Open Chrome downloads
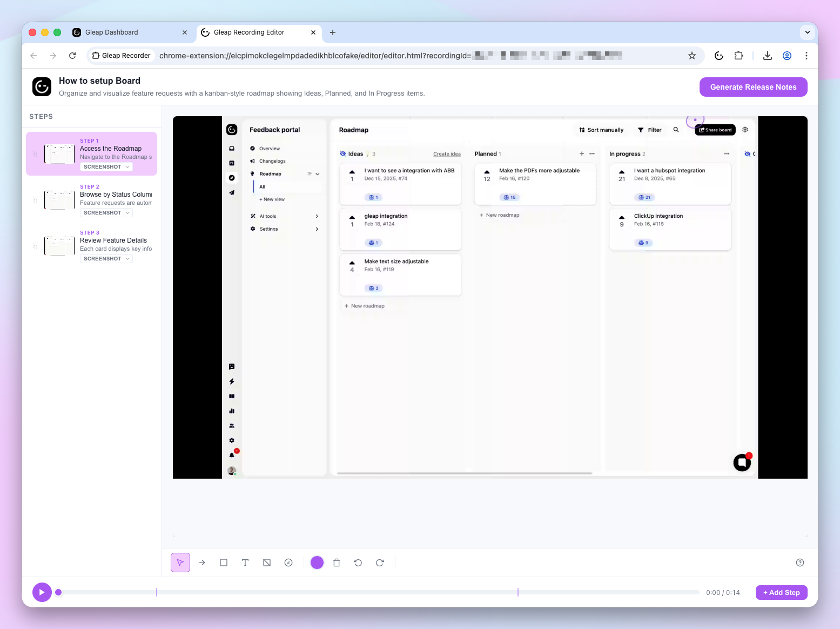The image size is (840, 629). (768, 56)
